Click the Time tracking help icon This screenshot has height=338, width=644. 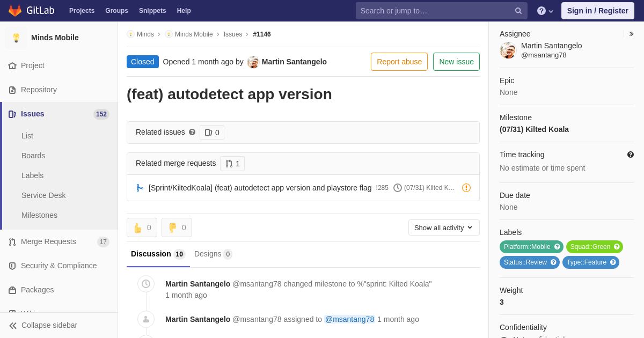(631, 155)
